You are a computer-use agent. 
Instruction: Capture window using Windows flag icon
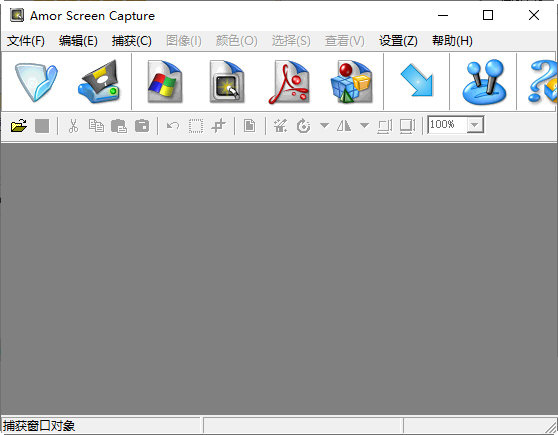pos(165,82)
